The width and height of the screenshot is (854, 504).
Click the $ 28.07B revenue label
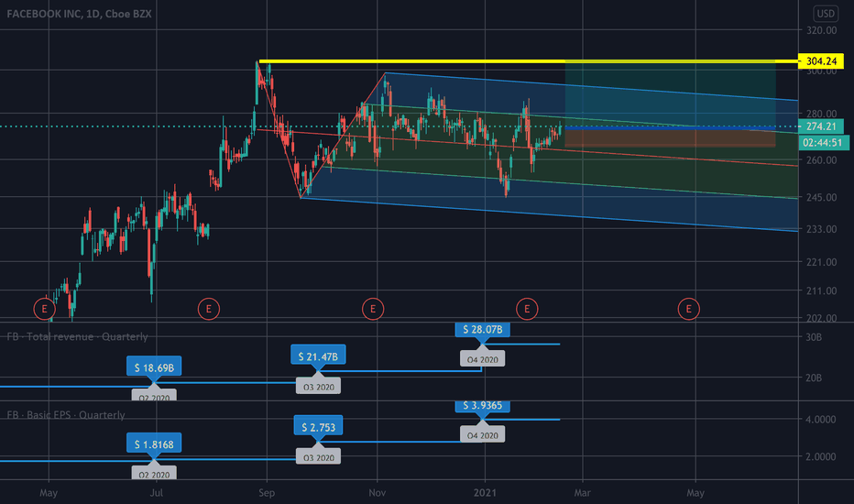pyautogui.click(x=483, y=330)
